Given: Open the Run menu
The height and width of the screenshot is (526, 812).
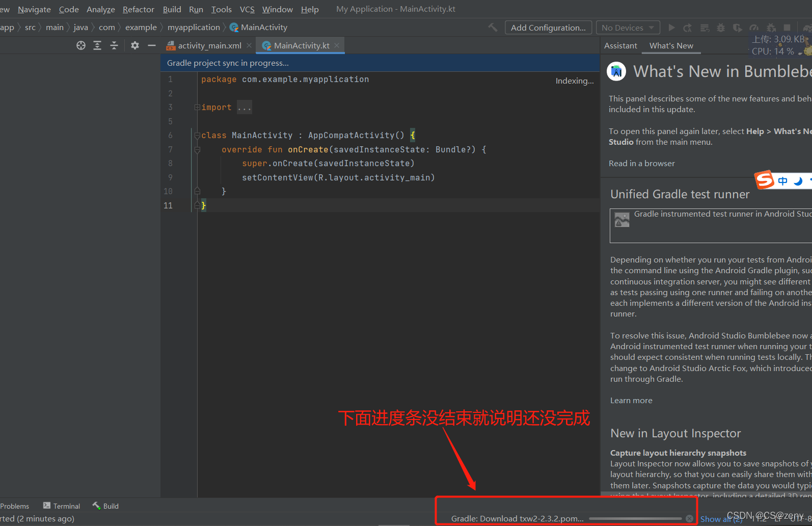Looking at the screenshot, I should pos(196,9).
